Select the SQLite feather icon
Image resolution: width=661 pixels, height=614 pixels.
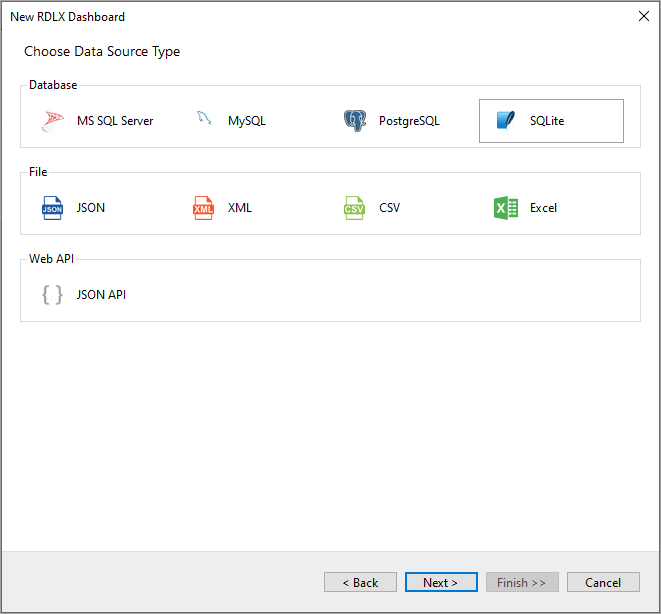505,121
